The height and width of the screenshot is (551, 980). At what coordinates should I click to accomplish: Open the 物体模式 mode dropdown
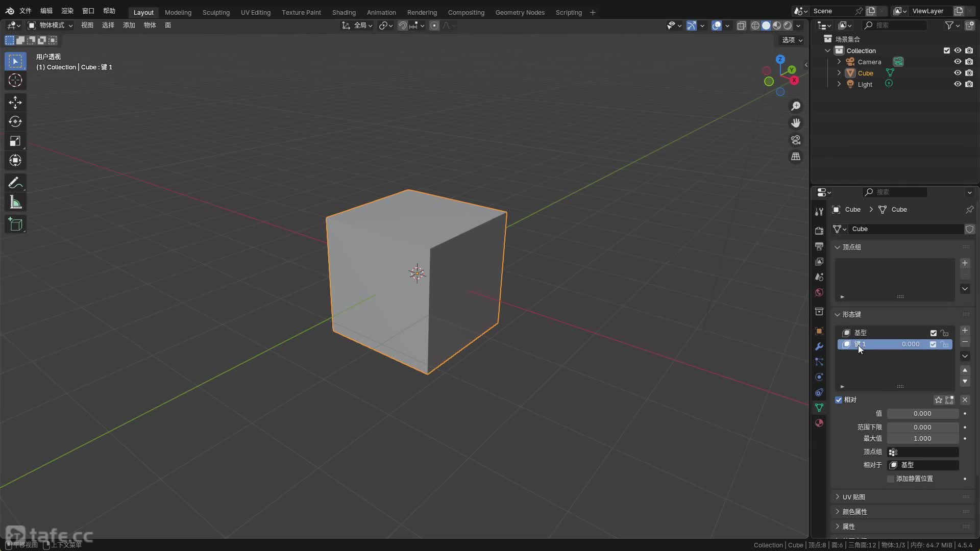pos(50,26)
